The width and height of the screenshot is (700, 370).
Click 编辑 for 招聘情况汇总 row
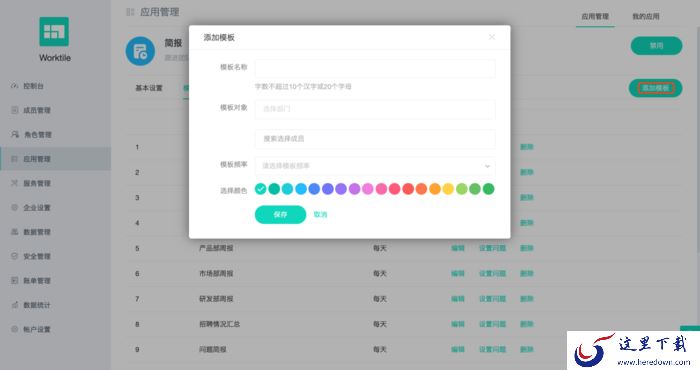click(x=458, y=324)
